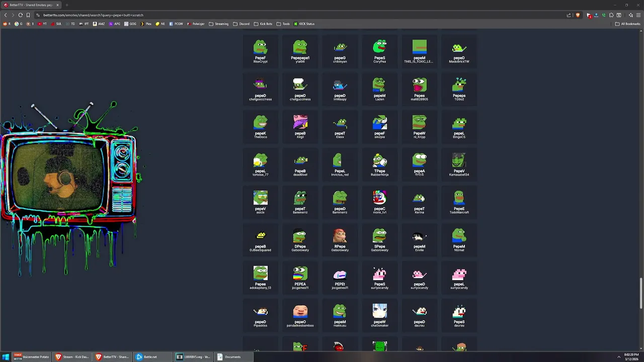Select the PepeB emote by dead9ixel
The image size is (644, 362).
coord(300,164)
